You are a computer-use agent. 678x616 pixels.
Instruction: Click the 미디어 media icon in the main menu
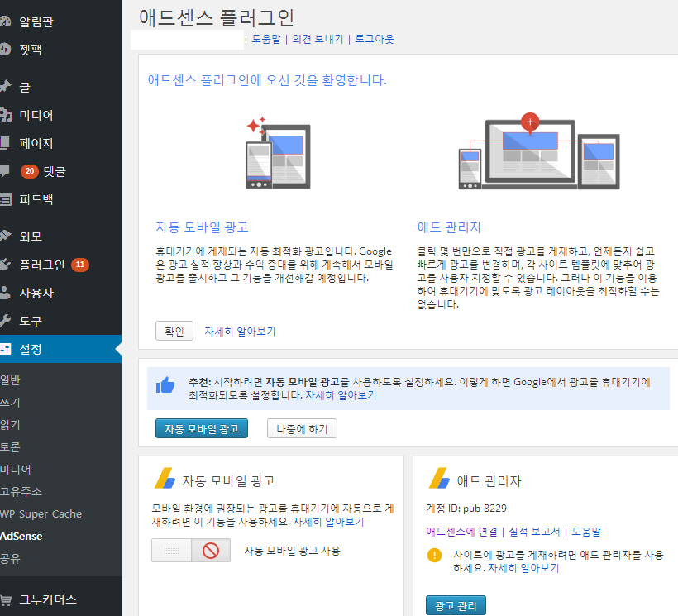coord(6,115)
